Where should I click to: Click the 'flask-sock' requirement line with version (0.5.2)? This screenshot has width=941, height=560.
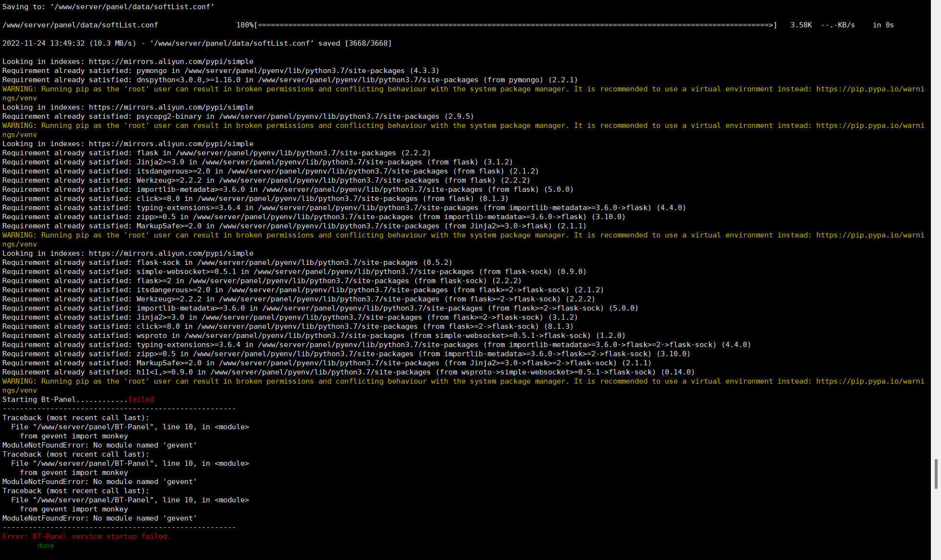[227, 262]
